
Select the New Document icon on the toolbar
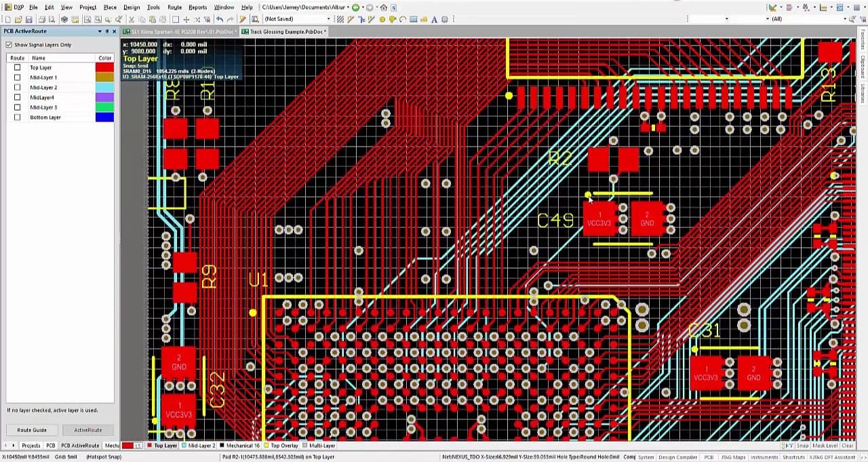coord(9,19)
